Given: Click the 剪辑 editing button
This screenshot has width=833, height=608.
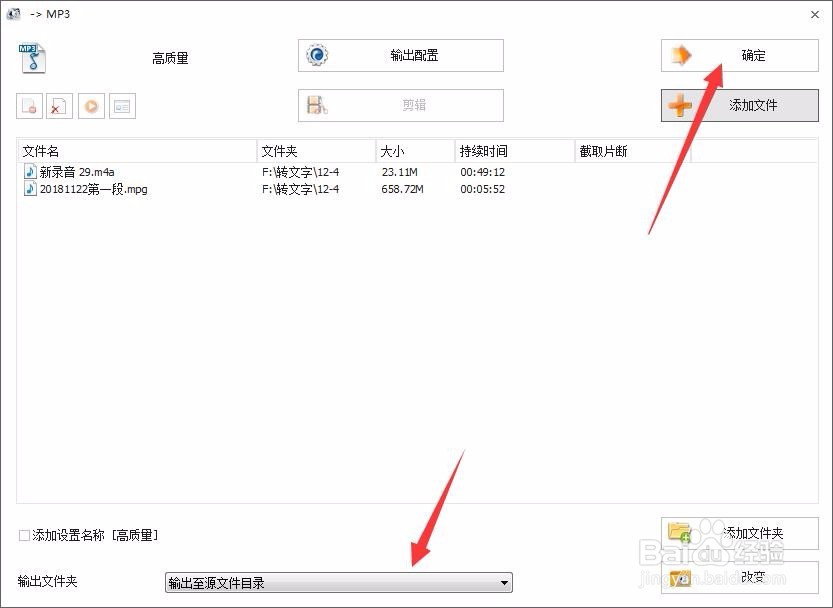Looking at the screenshot, I should [400, 105].
